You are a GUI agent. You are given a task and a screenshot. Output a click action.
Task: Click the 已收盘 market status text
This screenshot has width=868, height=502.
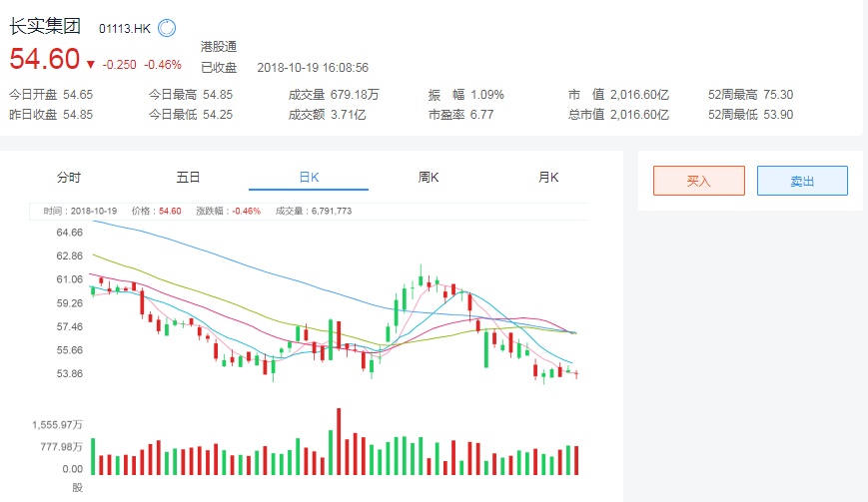tap(219, 68)
